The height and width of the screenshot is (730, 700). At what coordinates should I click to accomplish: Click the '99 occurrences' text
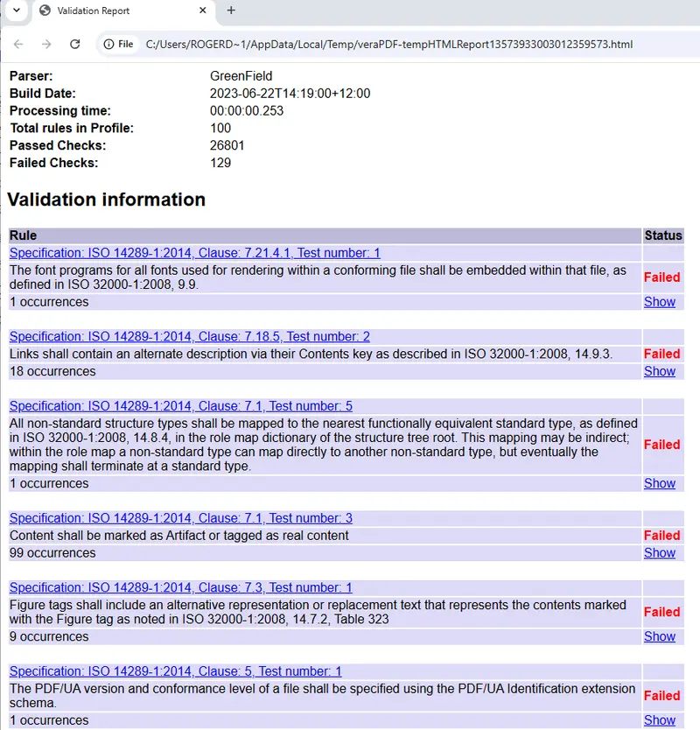[52, 552]
